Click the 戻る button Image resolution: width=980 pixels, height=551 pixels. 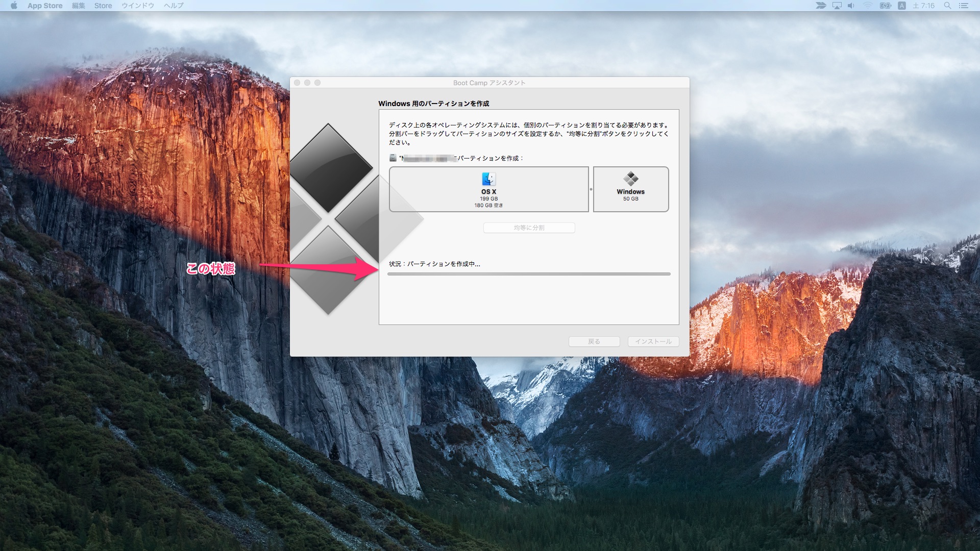click(594, 341)
